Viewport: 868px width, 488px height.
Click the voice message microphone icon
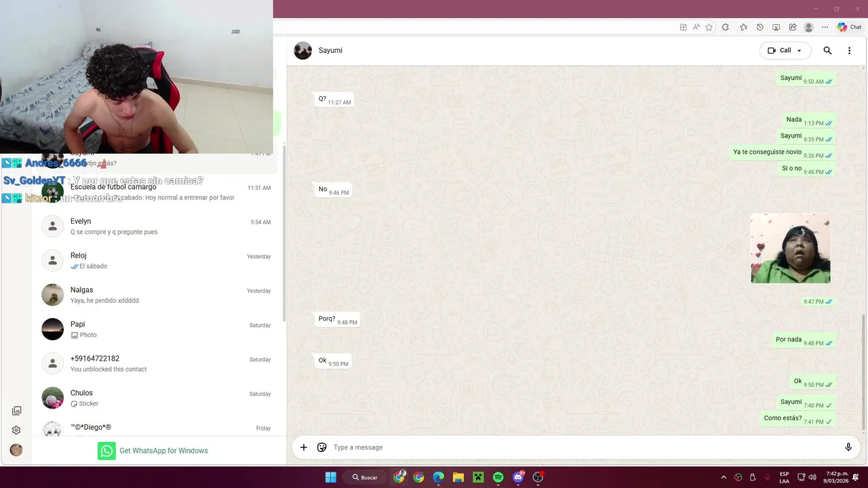[848, 447]
